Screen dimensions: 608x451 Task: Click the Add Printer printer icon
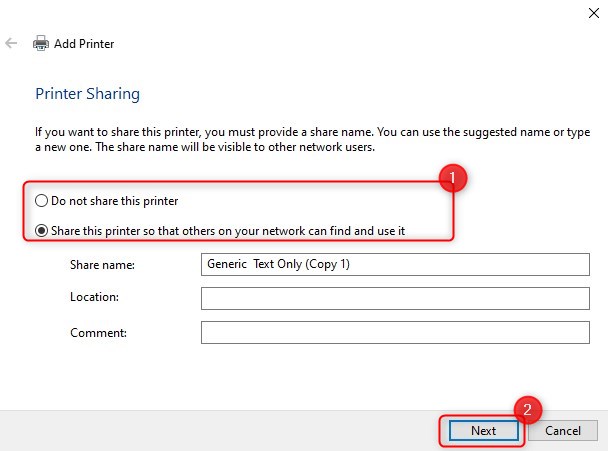(x=41, y=43)
